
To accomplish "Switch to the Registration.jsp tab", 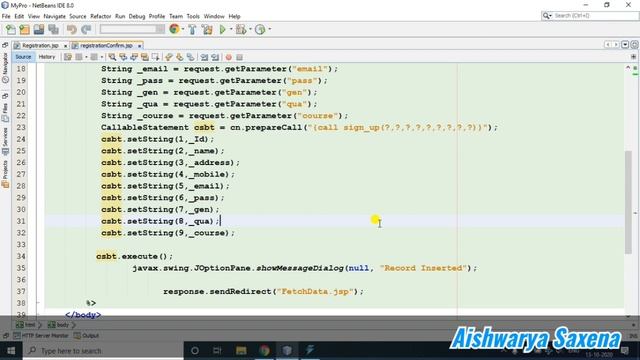I will tap(40, 46).
